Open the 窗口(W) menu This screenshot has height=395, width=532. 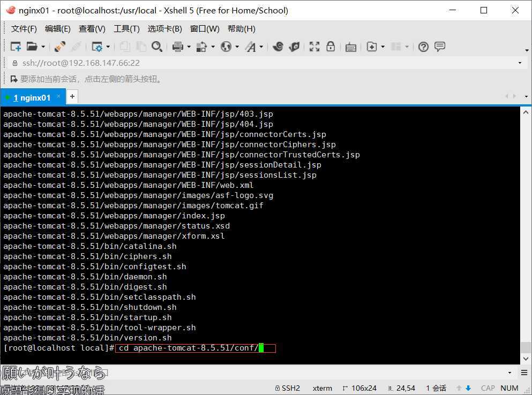coord(205,29)
